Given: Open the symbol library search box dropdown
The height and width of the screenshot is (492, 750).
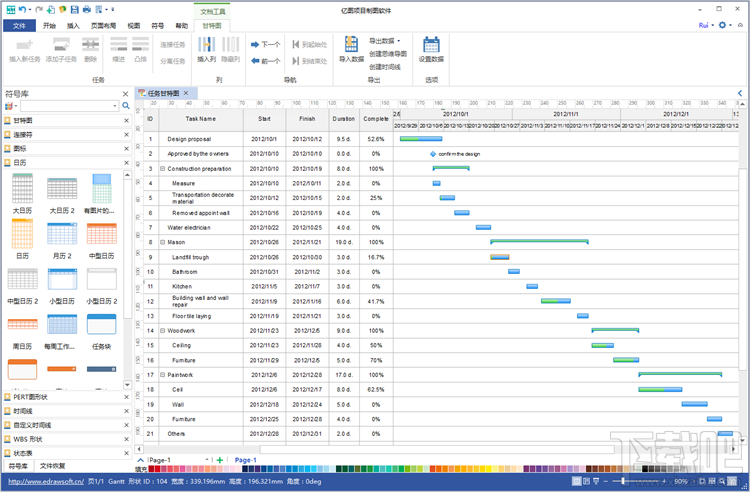Looking at the screenshot, I should click(x=115, y=106).
